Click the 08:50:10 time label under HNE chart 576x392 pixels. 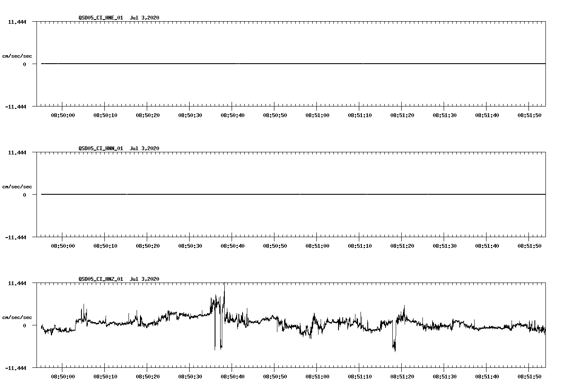105,115
